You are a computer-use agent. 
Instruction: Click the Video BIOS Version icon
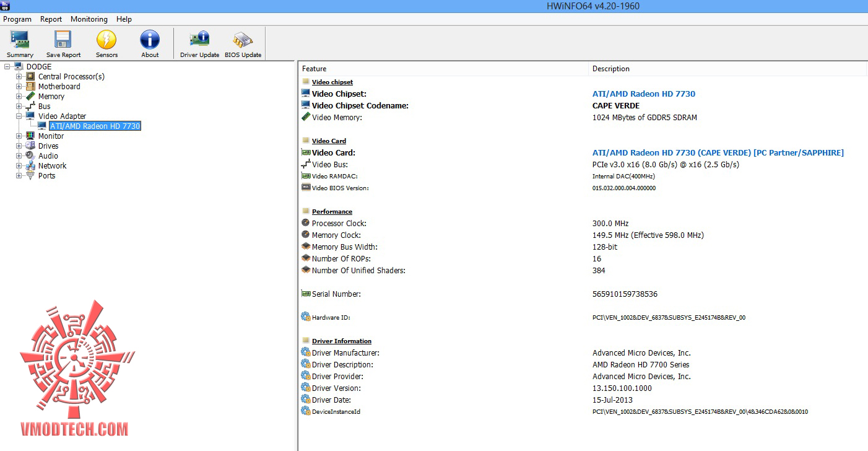305,188
